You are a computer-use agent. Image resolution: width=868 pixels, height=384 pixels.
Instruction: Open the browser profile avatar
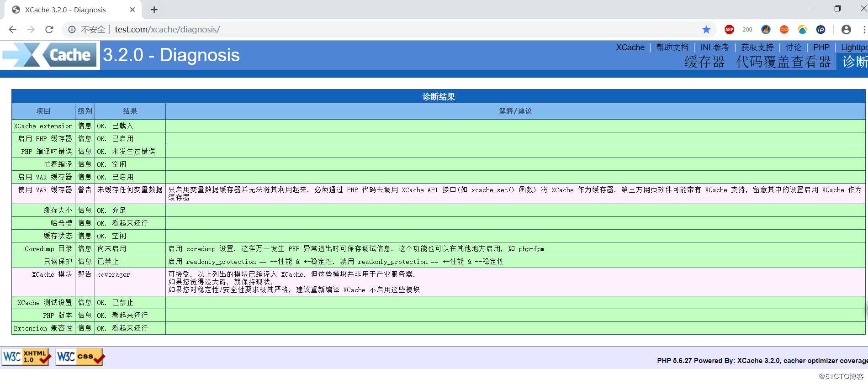[x=846, y=30]
